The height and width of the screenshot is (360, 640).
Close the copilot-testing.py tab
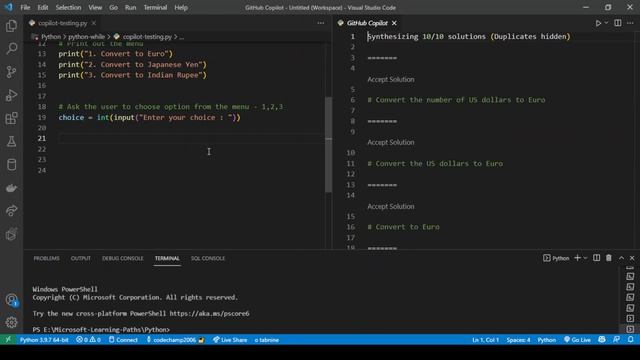(x=94, y=23)
